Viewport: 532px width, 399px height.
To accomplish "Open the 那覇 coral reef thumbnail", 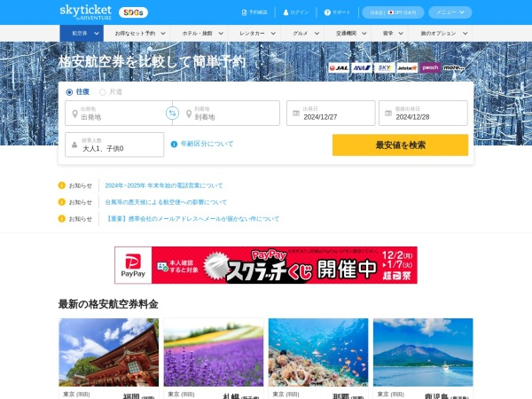I will [318, 352].
